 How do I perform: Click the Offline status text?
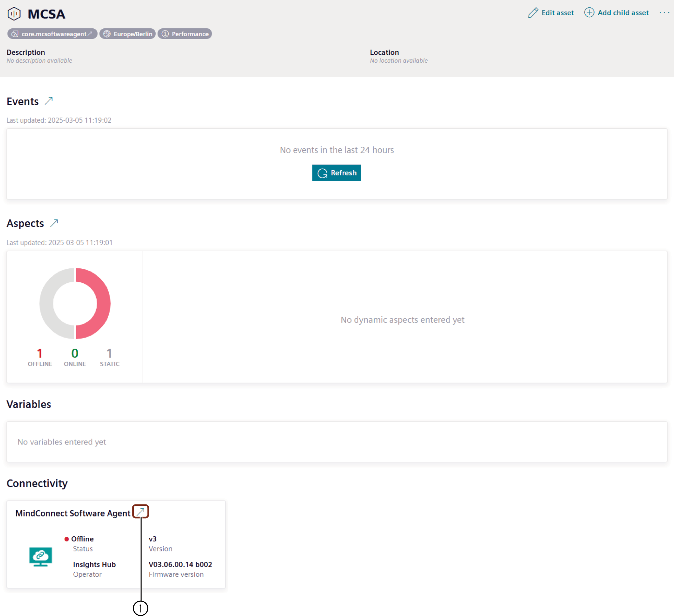click(x=82, y=539)
